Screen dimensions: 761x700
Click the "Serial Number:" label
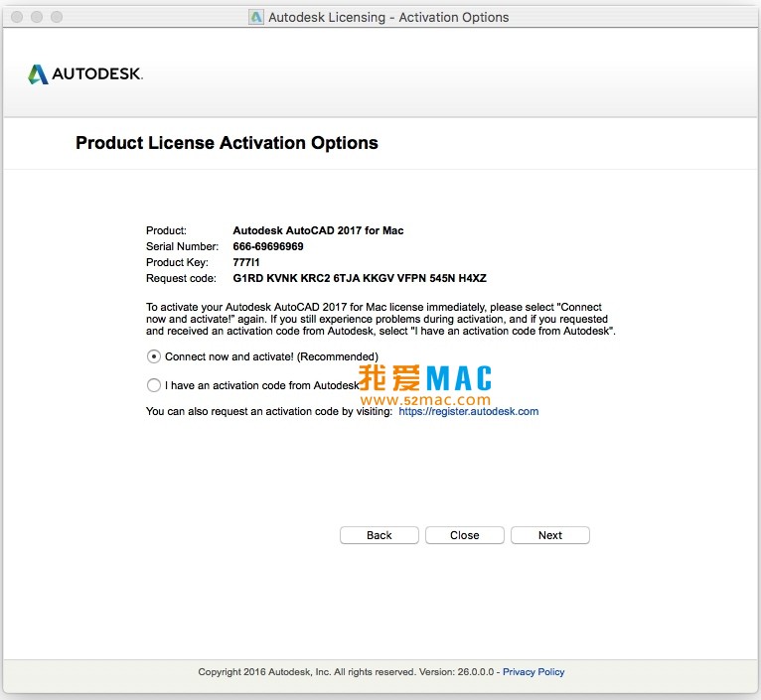[182, 246]
